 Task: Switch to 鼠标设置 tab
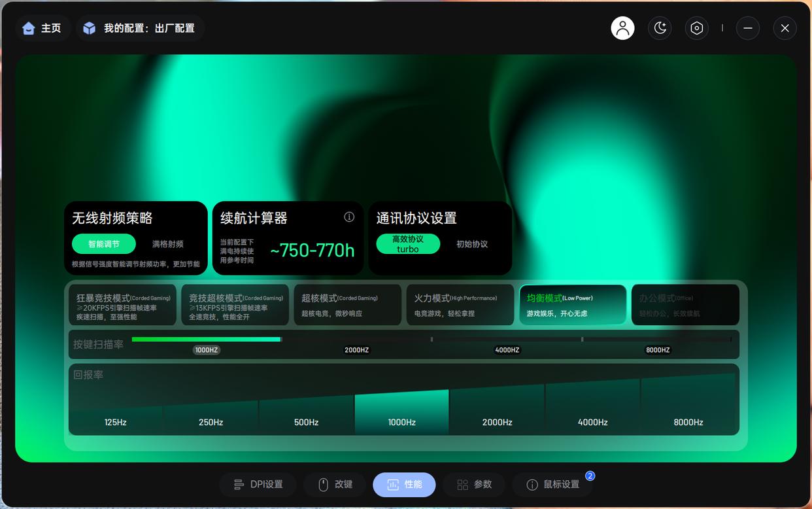click(x=552, y=485)
